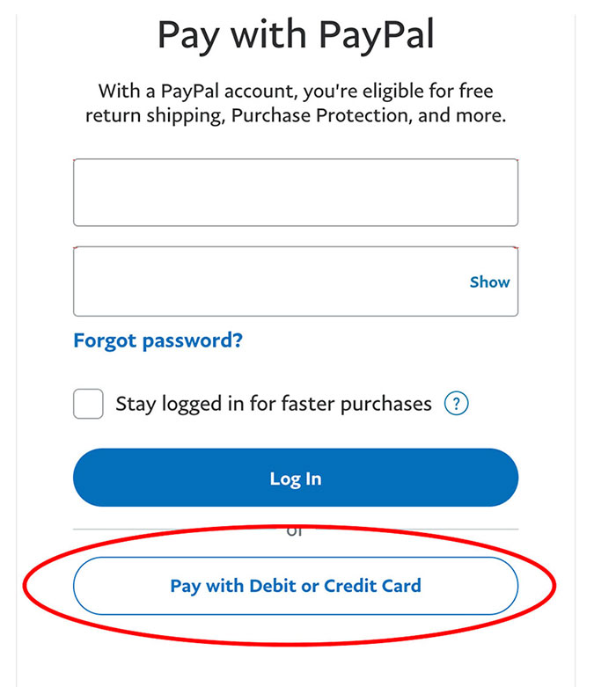This screenshot has height=687, width=616.
Task: Toggle Show to reveal the password
Action: tap(489, 282)
